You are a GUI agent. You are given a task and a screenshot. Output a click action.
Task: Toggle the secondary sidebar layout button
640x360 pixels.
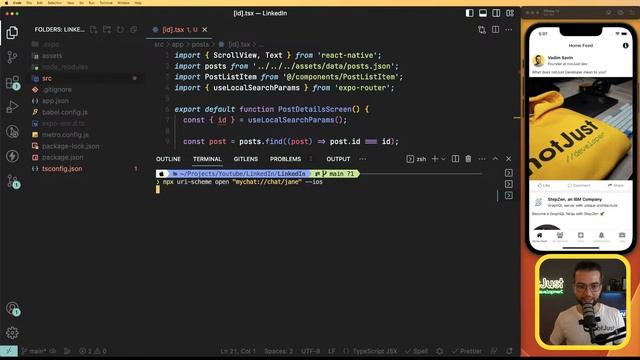tap(496, 13)
